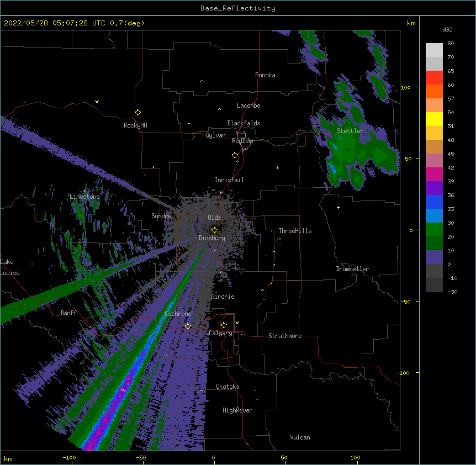This screenshot has height=465, width=476.
Task: Click the white plus marker north of Drumheller
Action: (x=338, y=207)
